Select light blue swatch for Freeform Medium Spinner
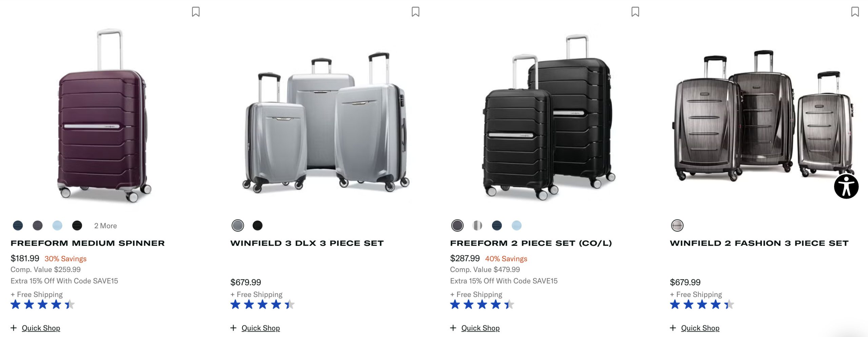Viewport: 868px width, 337px height. click(57, 226)
